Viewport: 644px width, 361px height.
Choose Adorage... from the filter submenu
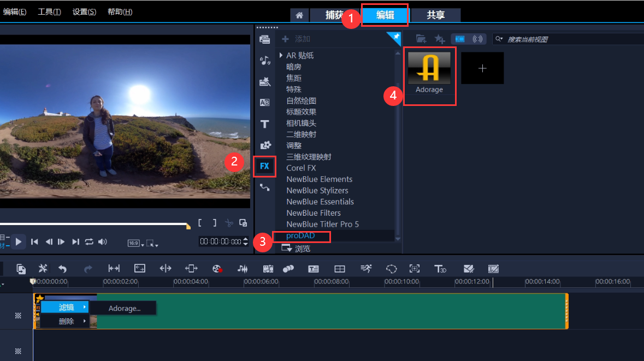point(124,308)
